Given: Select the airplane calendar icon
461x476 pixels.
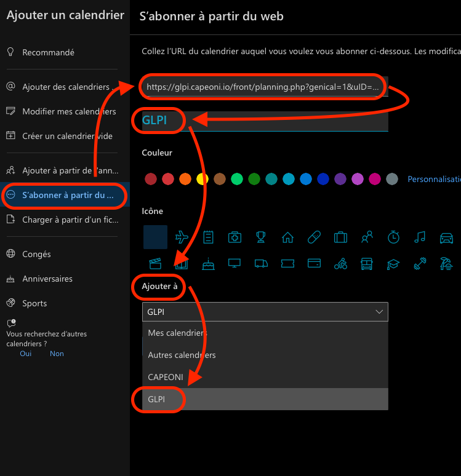Looking at the screenshot, I should 182,237.
